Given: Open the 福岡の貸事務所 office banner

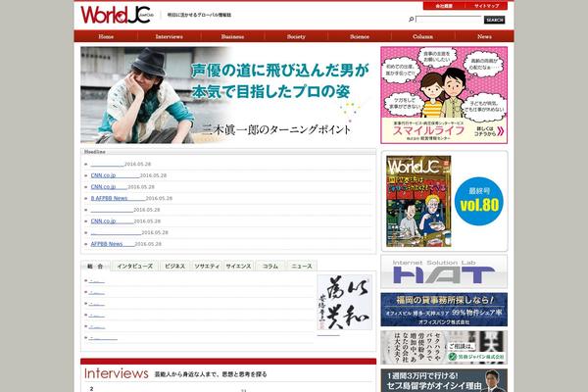Looking at the screenshot, I should click(444, 310).
